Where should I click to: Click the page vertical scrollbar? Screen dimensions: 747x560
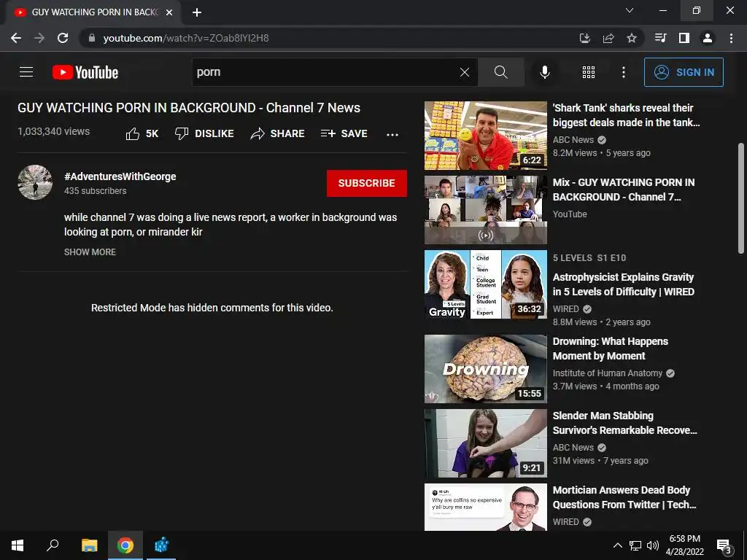pyautogui.click(x=741, y=198)
